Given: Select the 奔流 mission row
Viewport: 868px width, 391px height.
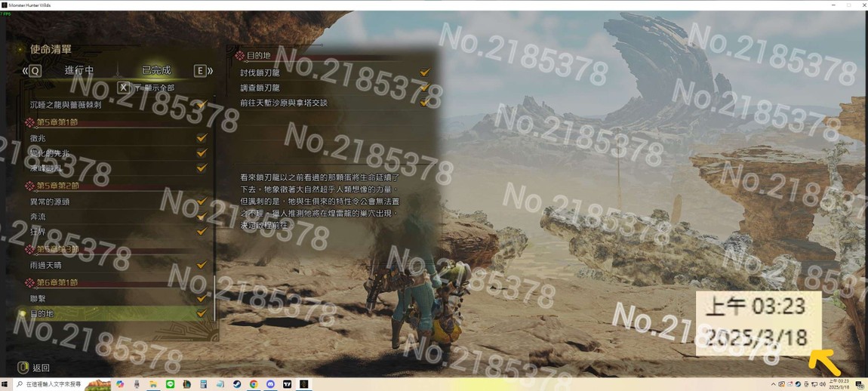Looking at the screenshot, I should click(118, 217).
